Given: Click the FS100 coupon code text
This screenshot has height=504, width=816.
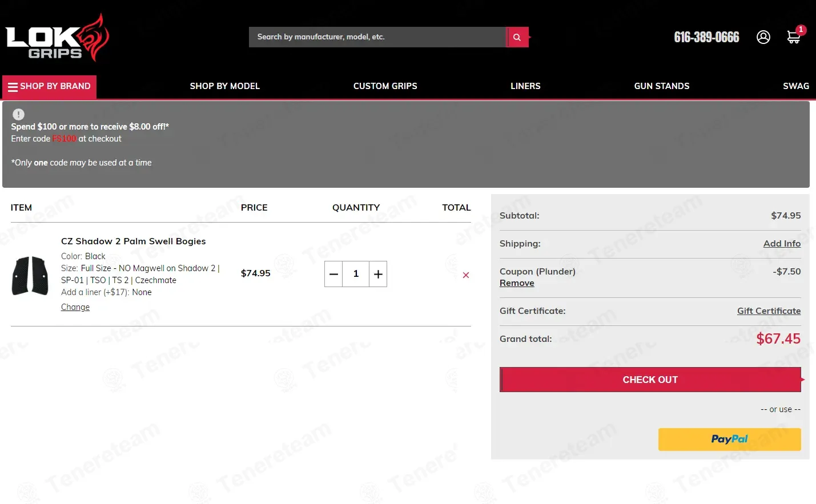Looking at the screenshot, I should (65, 139).
